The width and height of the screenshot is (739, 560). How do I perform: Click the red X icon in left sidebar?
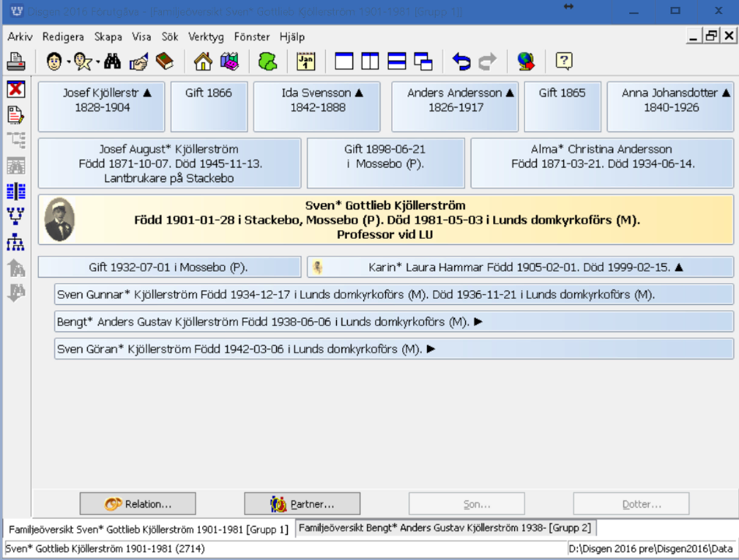(16, 89)
